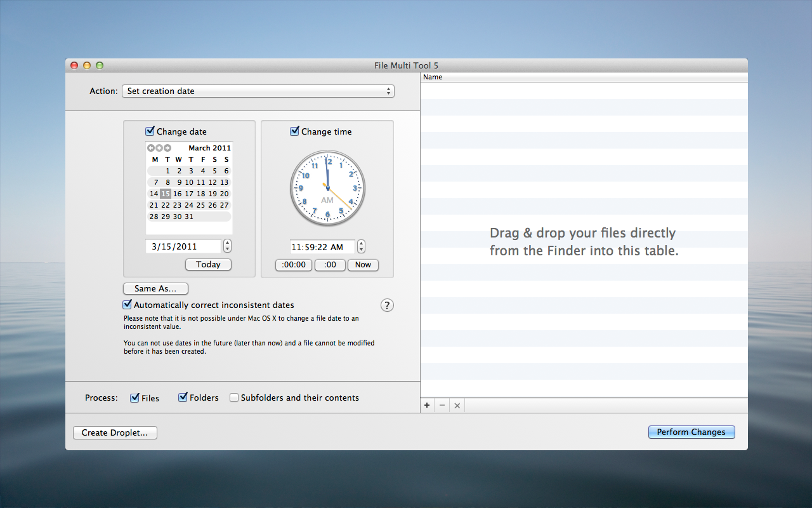Open the Action dropdown menu
Screen dimensions: 812x508
pyautogui.click(x=258, y=91)
